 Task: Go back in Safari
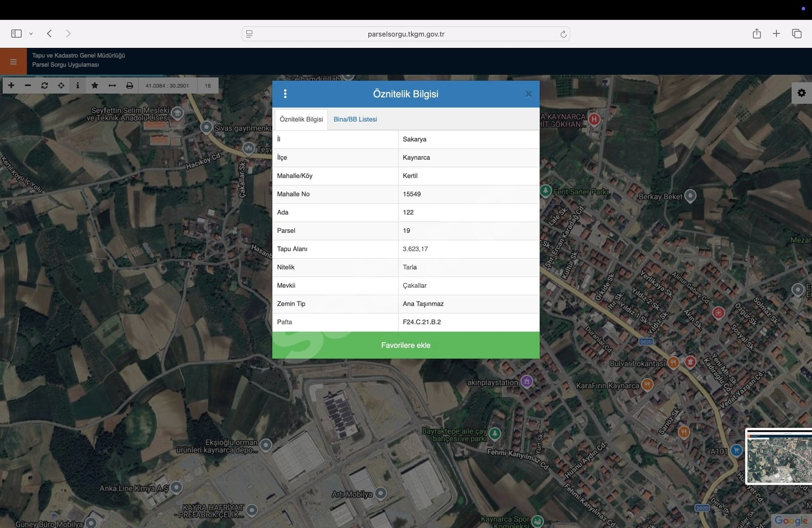(x=49, y=34)
